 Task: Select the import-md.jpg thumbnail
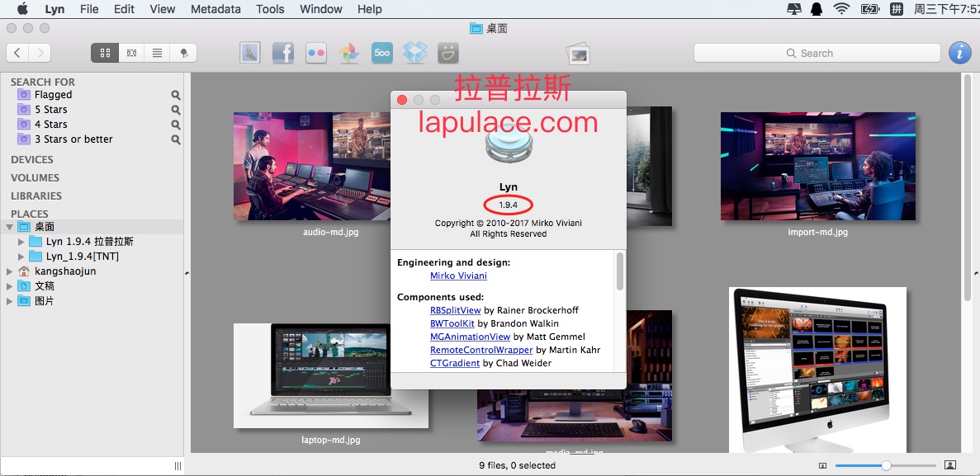tap(818, 166)
